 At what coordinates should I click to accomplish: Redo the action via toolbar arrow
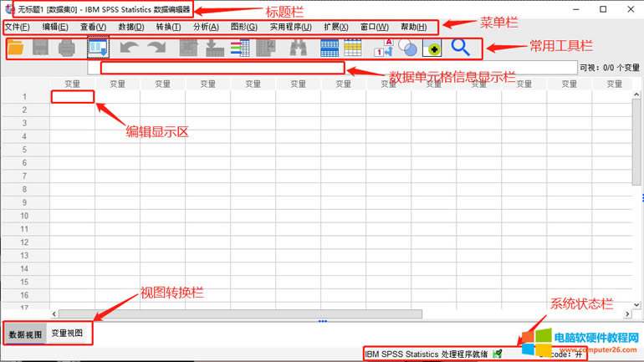point(156,48)
